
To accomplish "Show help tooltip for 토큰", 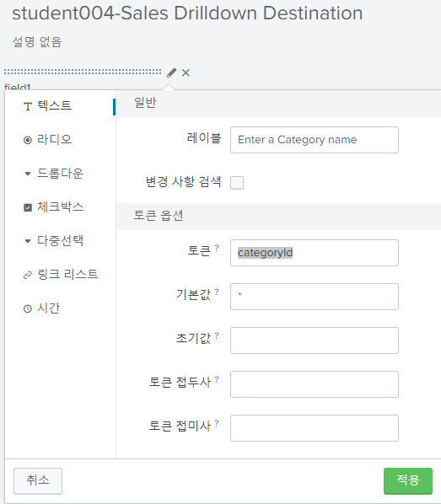I will click(217, 248).
